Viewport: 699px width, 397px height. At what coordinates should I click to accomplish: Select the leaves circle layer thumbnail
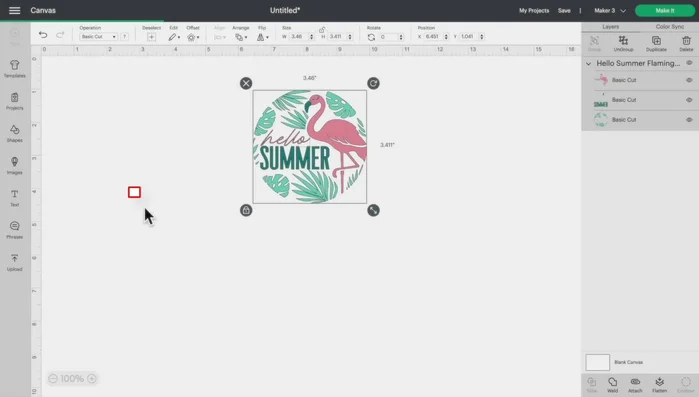[600, 120]
